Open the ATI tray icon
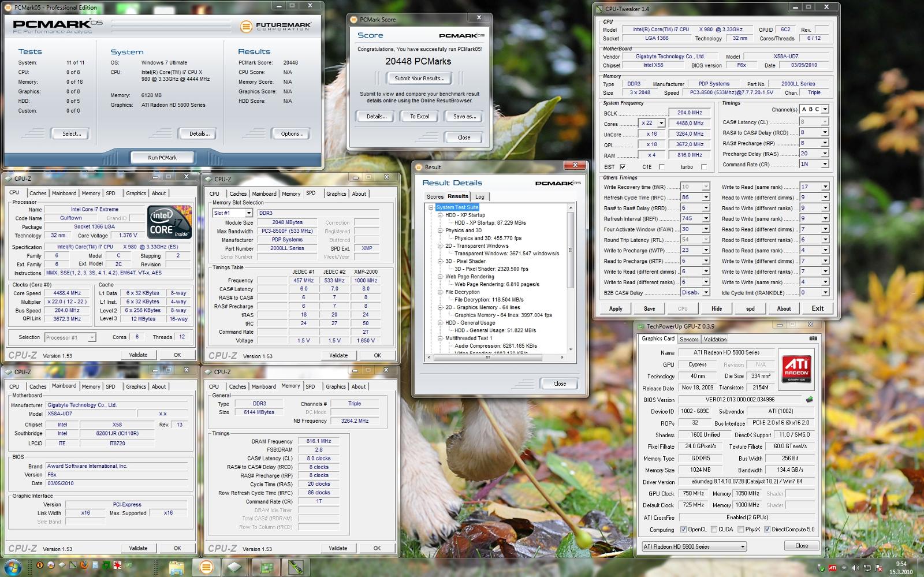 [832, 568]
